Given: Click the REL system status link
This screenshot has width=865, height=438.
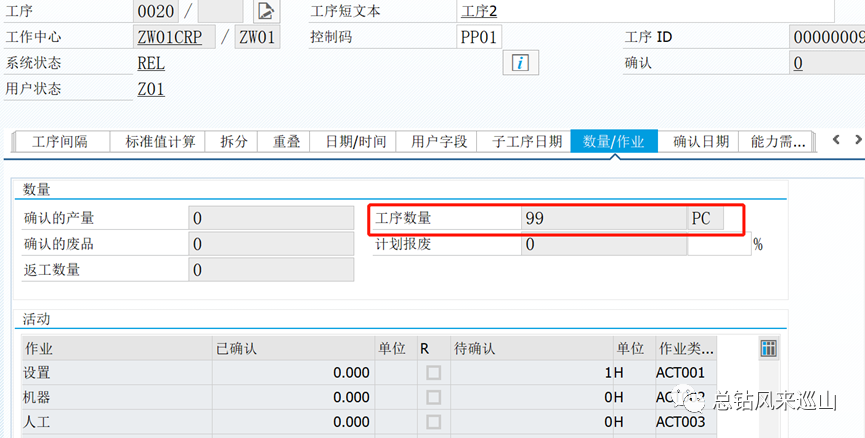Looking at the screenshot, I should pyautogui.click(x=151, y=63).
